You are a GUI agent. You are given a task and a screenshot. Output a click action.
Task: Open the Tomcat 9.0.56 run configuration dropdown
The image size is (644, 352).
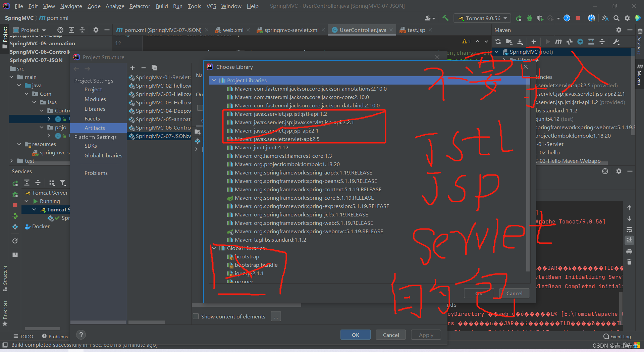(x=482, y=18)
